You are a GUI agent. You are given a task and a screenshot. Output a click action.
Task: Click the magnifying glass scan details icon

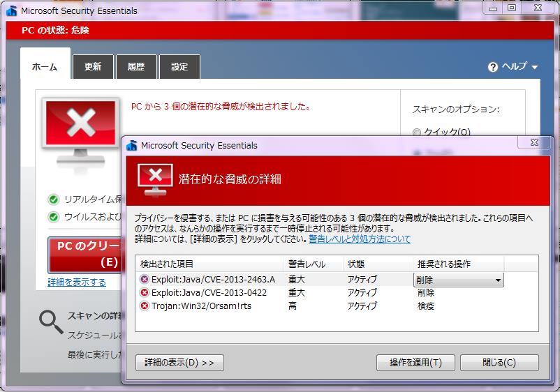coord(51,322)
